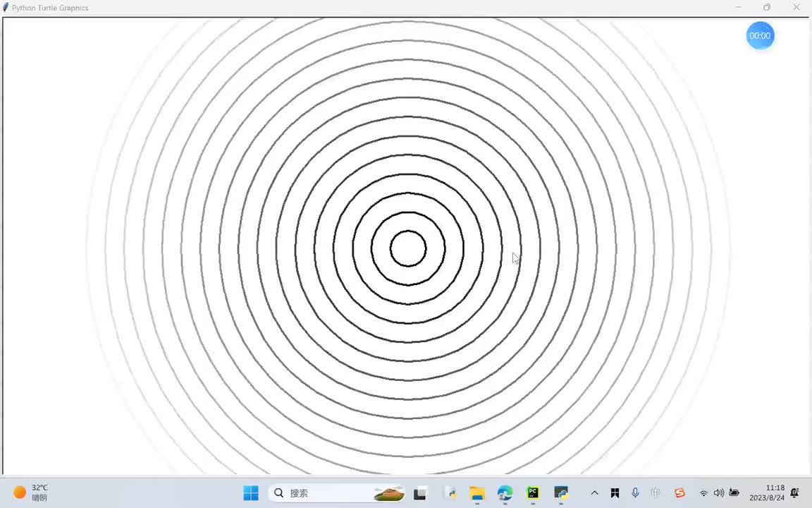Open the notification bell icon
This screenshot has width=812, height=508.
(x=795, y=493)
